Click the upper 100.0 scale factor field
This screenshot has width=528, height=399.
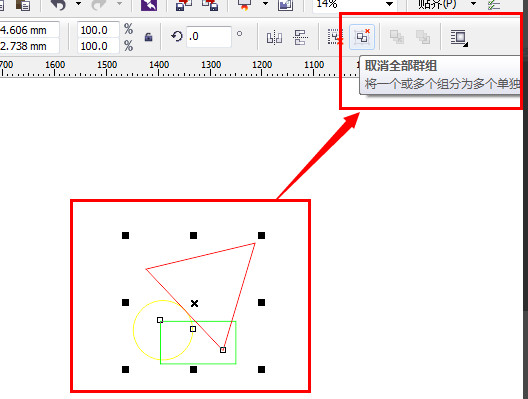click(x=98, y=30)
